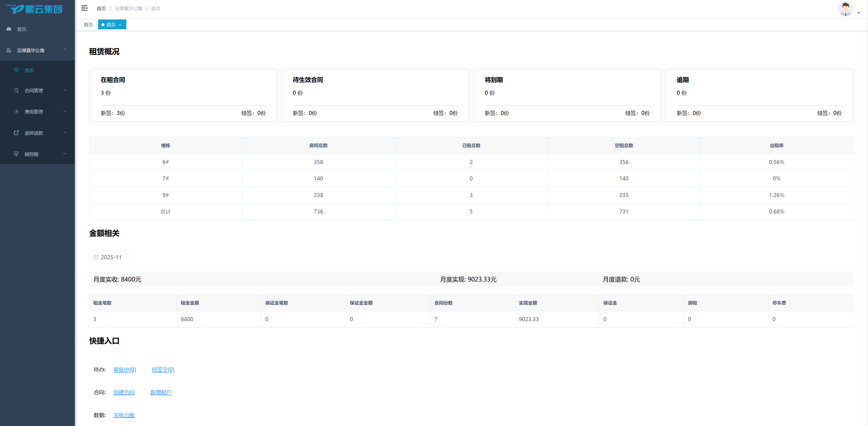Click the sidebar collapse hamburger icon
This screenshot has height=426, width=868.
coord(84,8)
